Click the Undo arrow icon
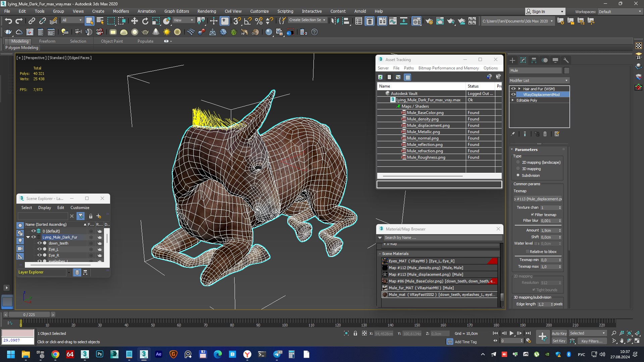 click(8, 21)
